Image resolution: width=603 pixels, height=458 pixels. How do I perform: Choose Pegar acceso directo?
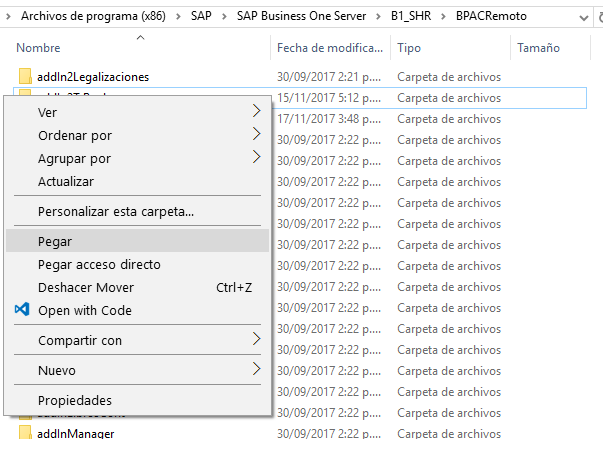pyautogui.click(x=99, y=264)
